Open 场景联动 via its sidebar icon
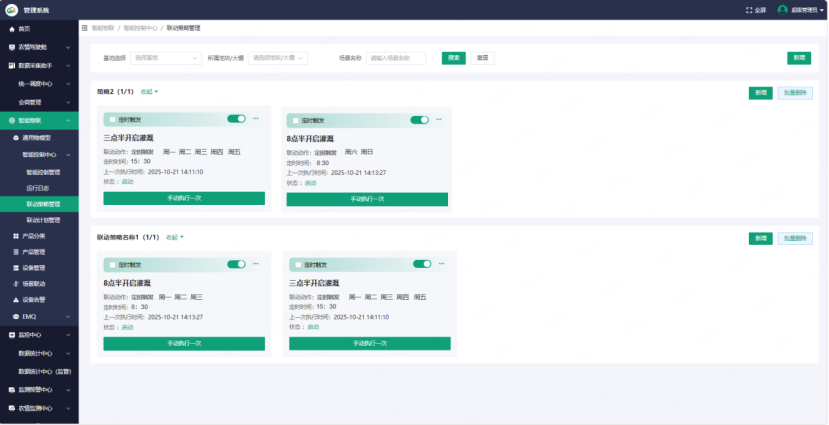The width and height of the screenshot is (829, 425). pyautogui.click(x=16, y=284)
